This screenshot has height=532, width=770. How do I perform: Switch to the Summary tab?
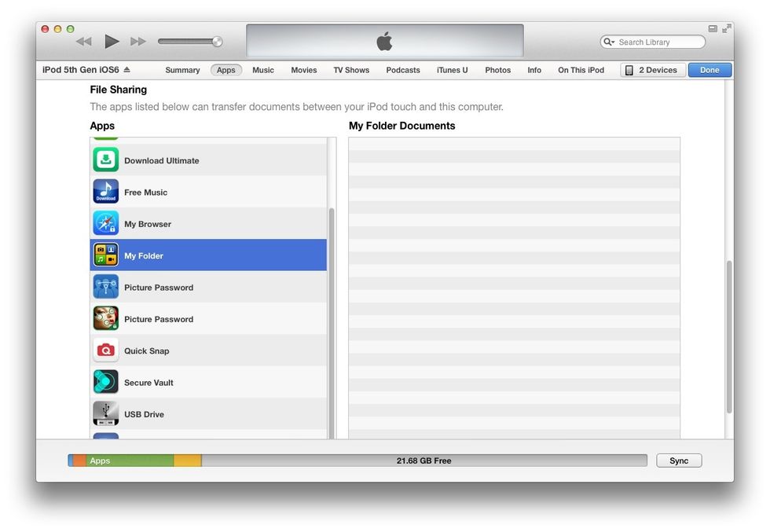pyautogui.click(x=182, y=70)
